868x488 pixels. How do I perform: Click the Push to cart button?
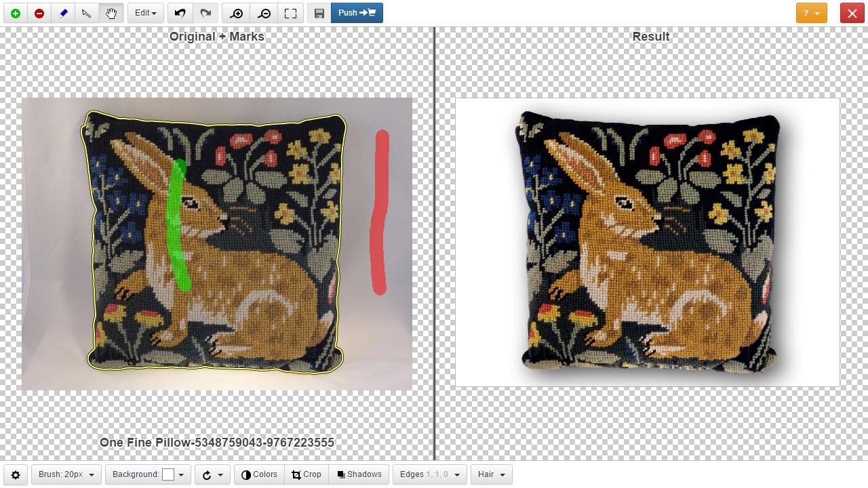(357, 13)
